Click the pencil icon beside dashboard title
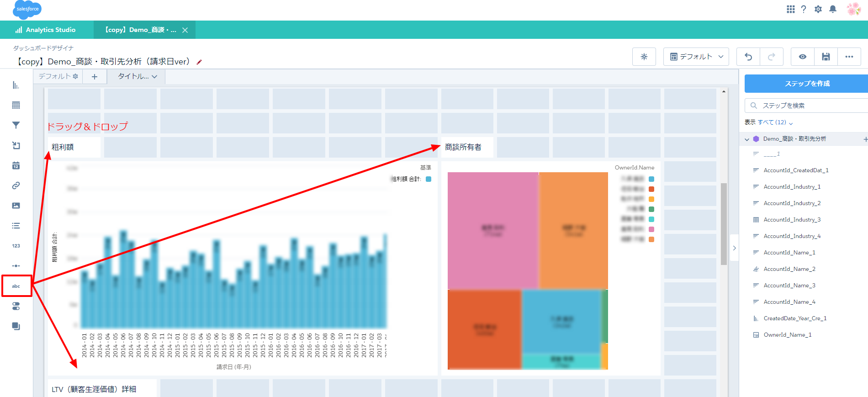This screenshot has width=868, height=397. (x=199, y=62)
